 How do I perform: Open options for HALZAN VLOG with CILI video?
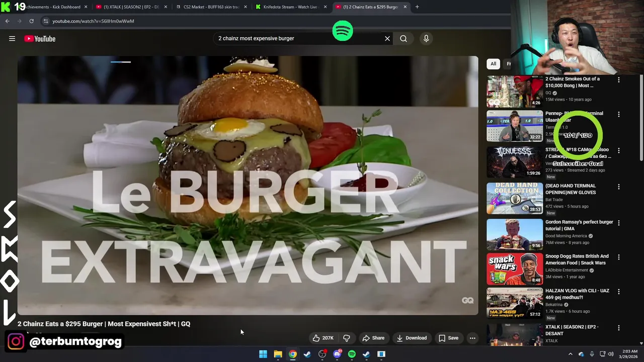point(619,291)
